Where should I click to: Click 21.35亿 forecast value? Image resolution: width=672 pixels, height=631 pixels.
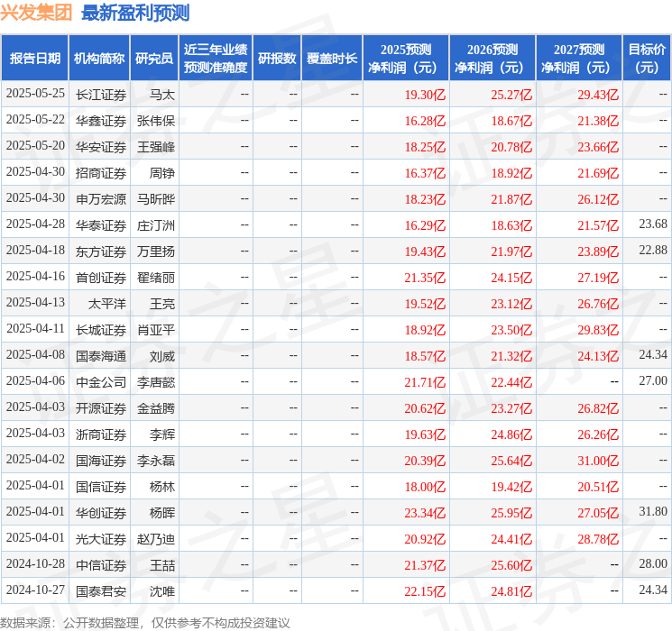coord(425,278)
